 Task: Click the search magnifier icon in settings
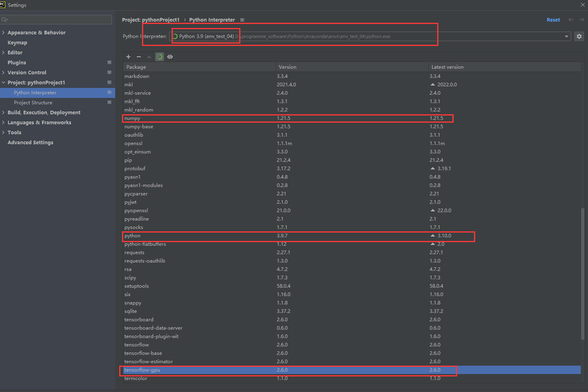click(x=4, y=20)
